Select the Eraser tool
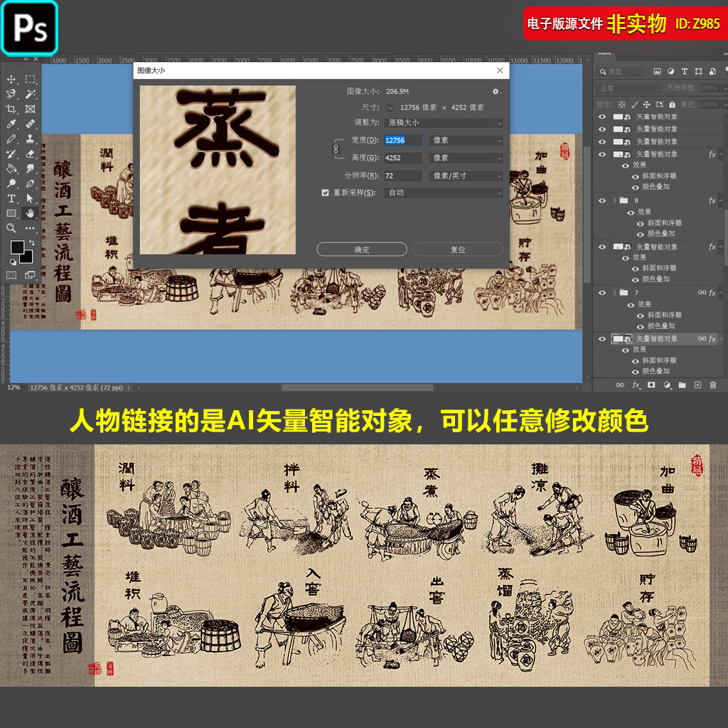Image resolution: width=728 pixels, height=728 pixels. [x=30, y=154]
